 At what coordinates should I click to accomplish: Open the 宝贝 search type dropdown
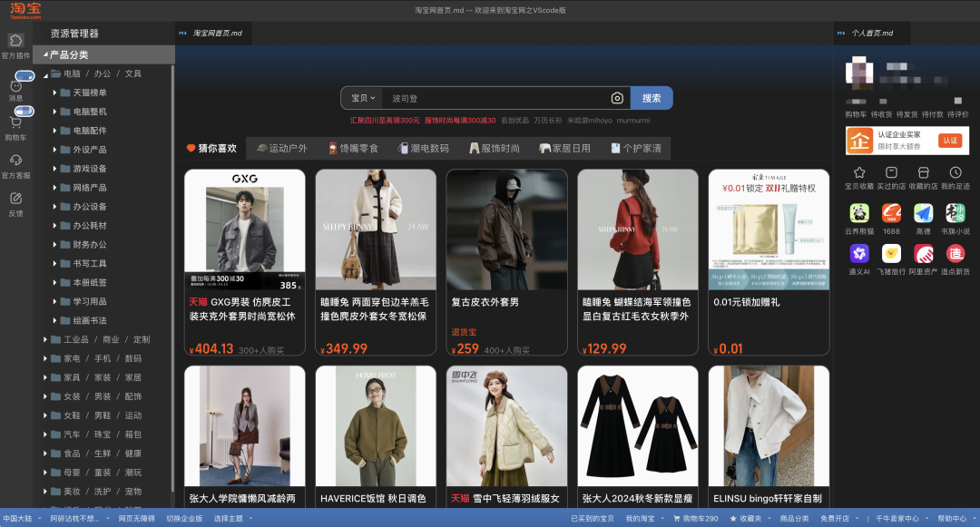tap(362, 98)
